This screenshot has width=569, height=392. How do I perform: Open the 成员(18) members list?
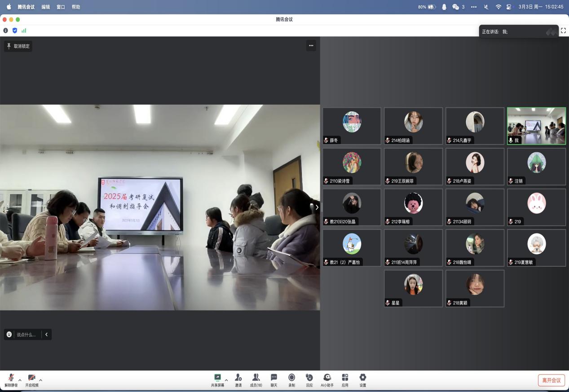click(256, 378)
